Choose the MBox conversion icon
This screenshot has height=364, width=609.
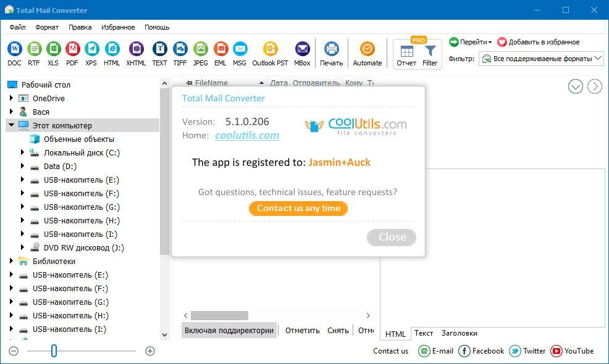point(302,49)
